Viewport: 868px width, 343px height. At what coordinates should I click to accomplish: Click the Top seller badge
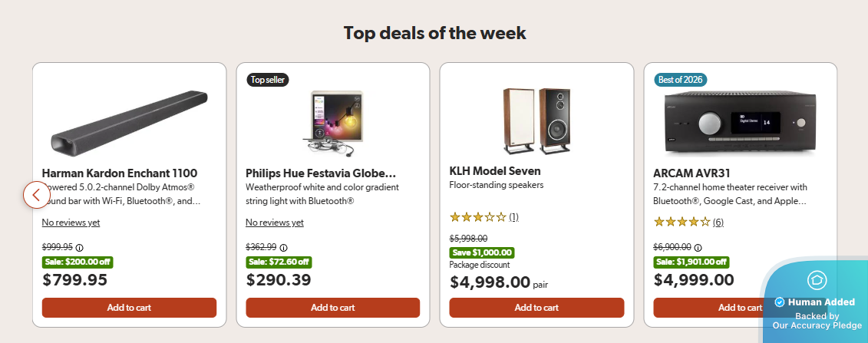pos(267,80)
